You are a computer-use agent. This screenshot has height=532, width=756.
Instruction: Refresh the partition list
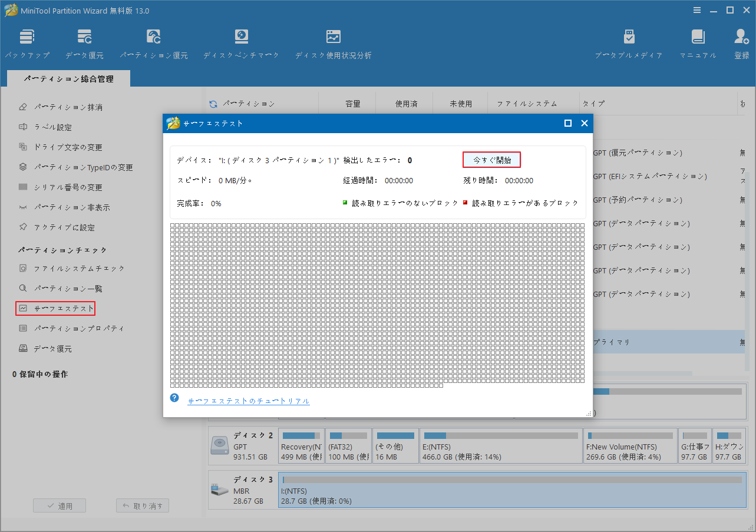click(212, 103)
